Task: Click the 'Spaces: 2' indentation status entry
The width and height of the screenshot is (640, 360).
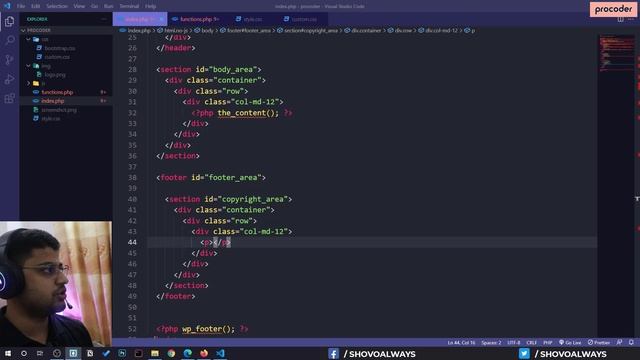Action: tap(491, 342)
